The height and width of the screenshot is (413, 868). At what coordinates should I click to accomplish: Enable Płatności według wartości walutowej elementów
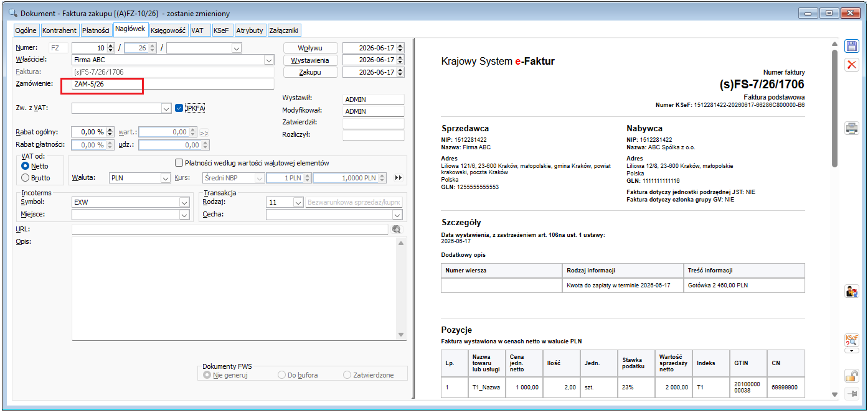(179, 163)
